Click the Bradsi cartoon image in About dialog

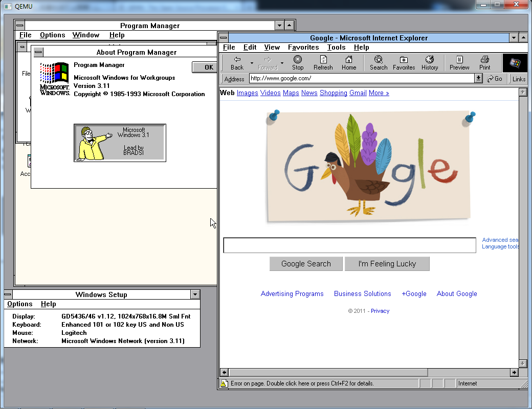coord(120,143)
